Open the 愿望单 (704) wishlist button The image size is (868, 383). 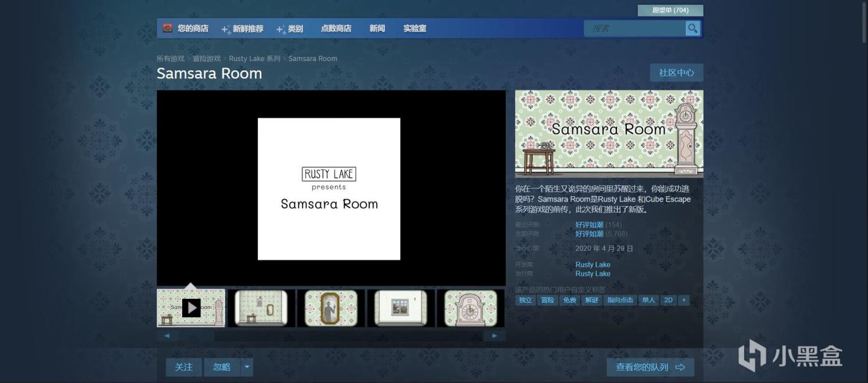[x=670, y=10]
